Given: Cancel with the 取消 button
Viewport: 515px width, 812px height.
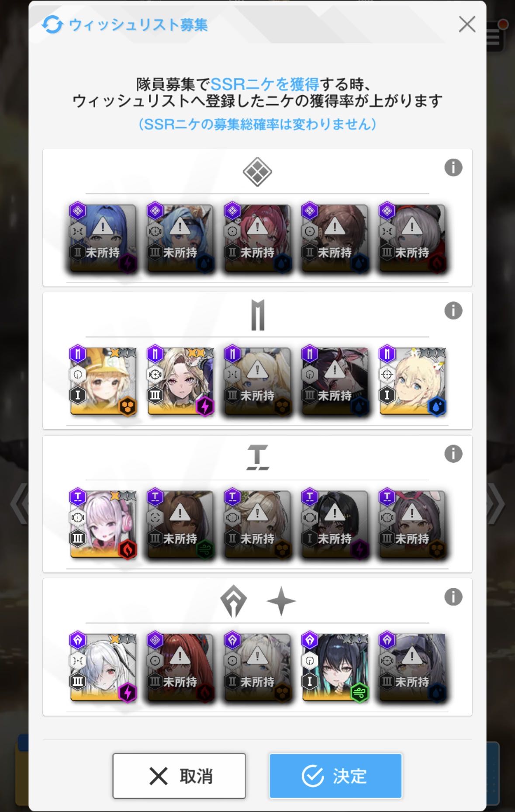Looking at the screenshot, I should 179,776.
